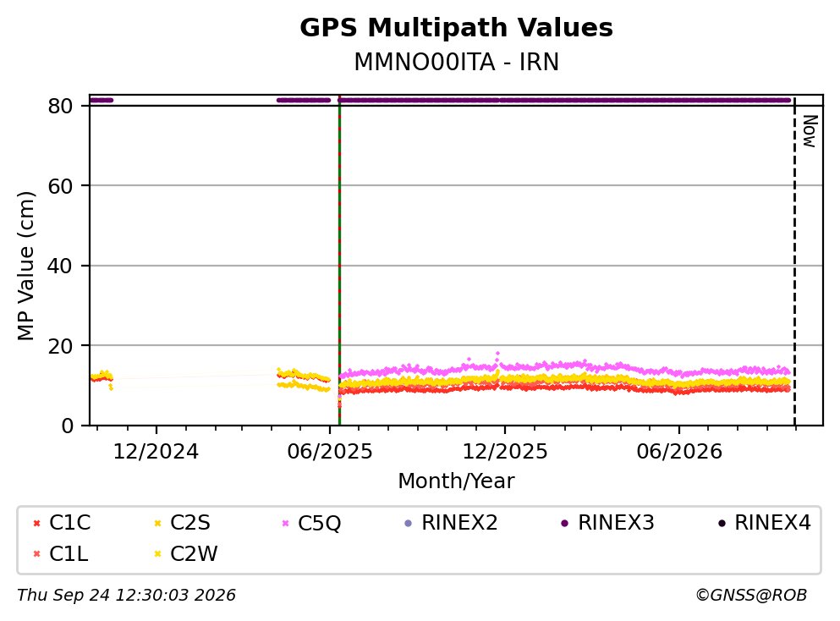Click the red C1C legend marker
Screen dimensions: 840x621
(x=36, y=523)
